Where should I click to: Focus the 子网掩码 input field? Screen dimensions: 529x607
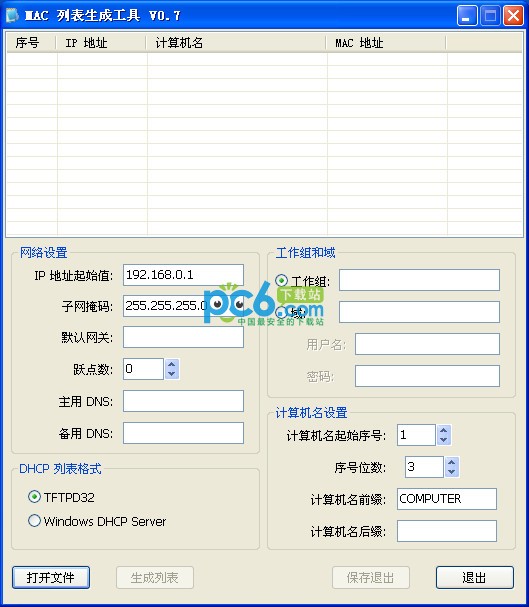[x=183, y=306]
